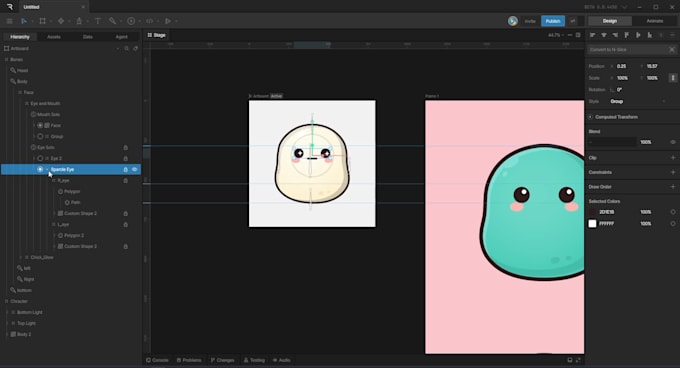Expand the Top Light item
680x368 pixels.
[x=7, y=323]
